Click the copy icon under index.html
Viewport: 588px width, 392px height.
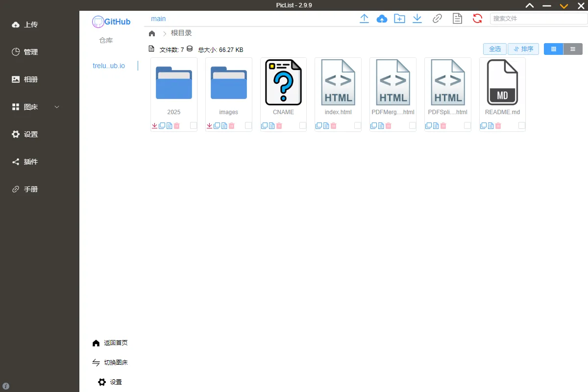318,126
